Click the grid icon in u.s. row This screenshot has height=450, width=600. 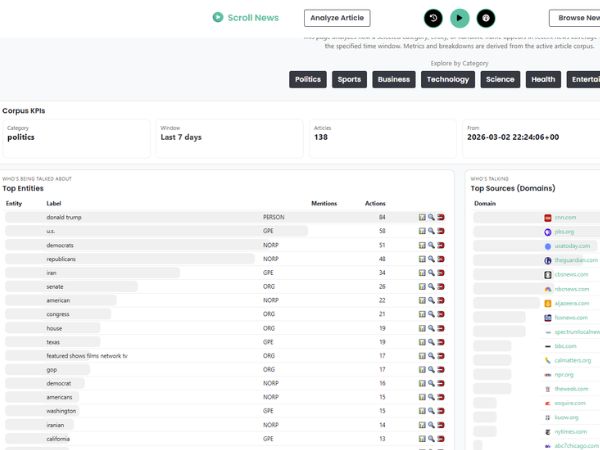(x=422, y=231)
